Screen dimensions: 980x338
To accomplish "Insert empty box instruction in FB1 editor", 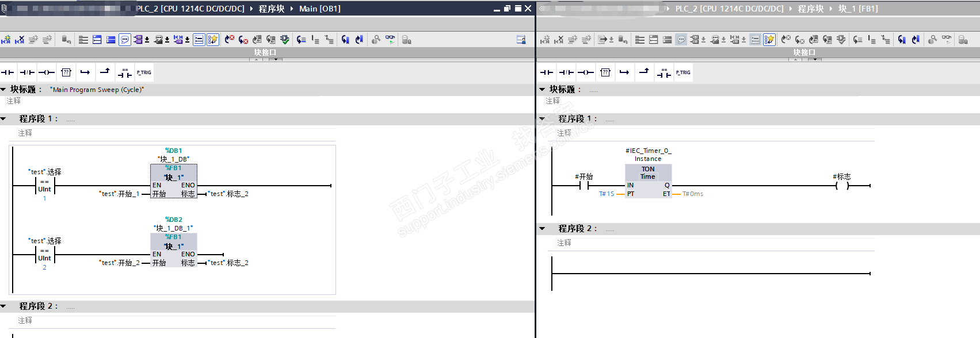I will tap(605, 72).
